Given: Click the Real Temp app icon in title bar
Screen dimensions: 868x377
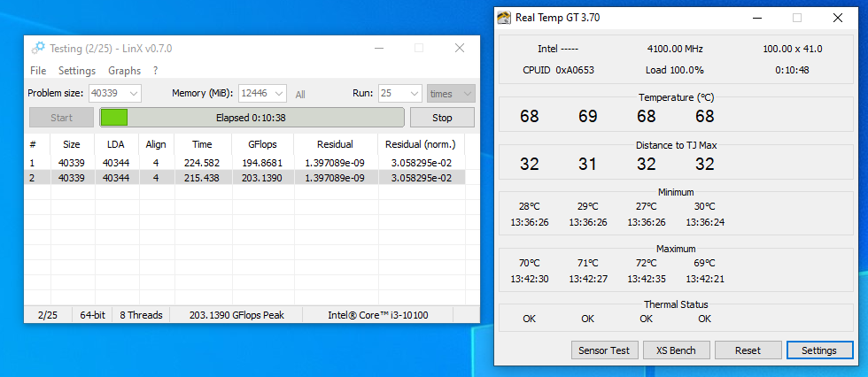Looking at the screenshot, I should 503,17.
